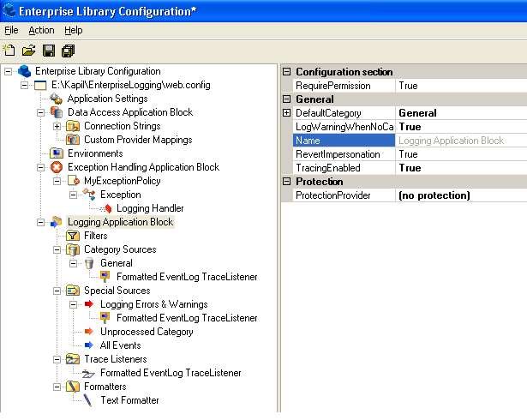
Task: Click the LogWarningWhenNoCa property value
Action: coord(461,127)
